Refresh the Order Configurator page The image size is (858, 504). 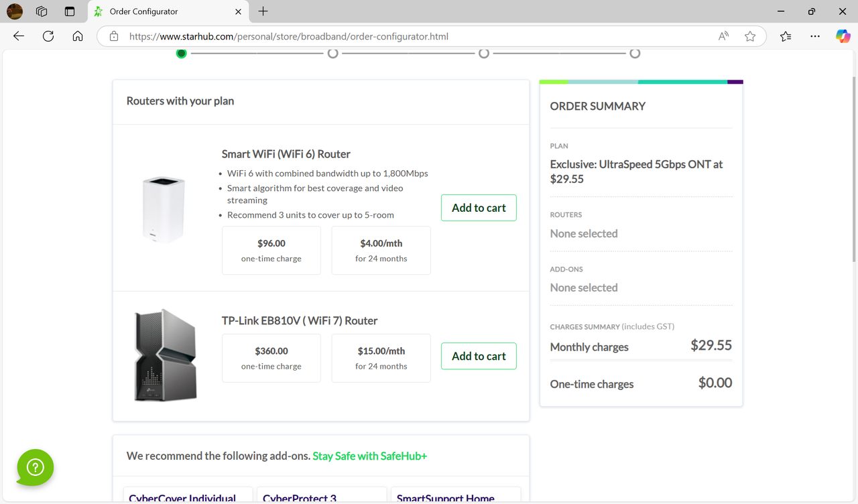[48, 36]
